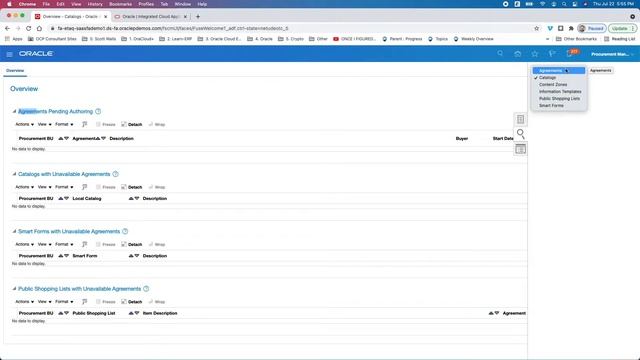
Task: Select Public Shopping Lists in popup list
Action: tap(558, 98)
